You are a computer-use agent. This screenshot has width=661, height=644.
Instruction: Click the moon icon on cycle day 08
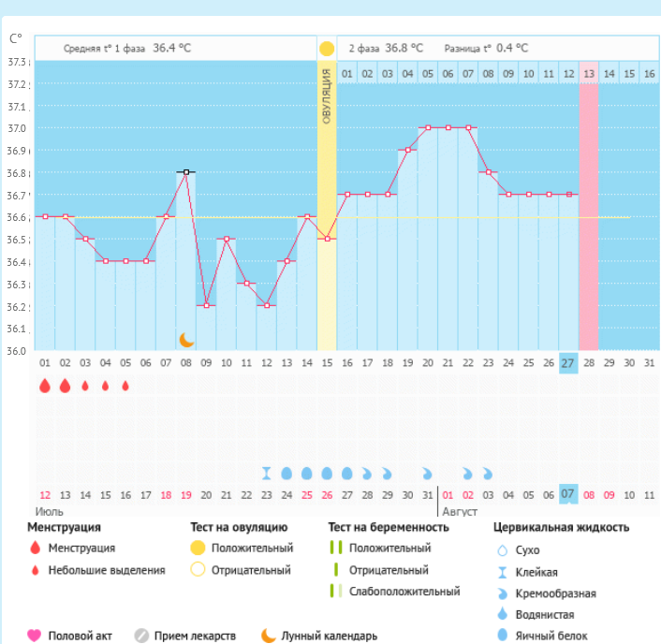point(186,339)
